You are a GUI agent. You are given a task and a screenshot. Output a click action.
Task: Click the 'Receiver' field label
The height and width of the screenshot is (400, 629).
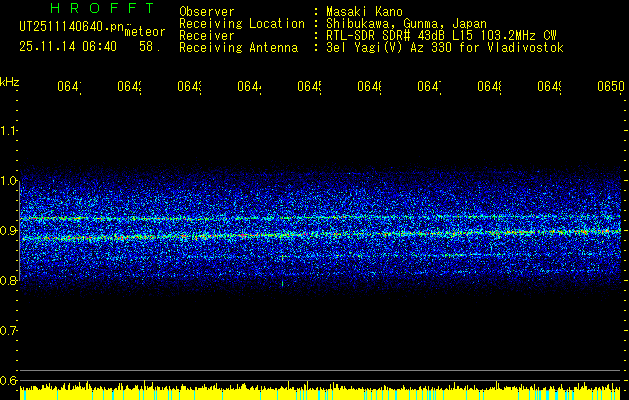pos(207,36)
